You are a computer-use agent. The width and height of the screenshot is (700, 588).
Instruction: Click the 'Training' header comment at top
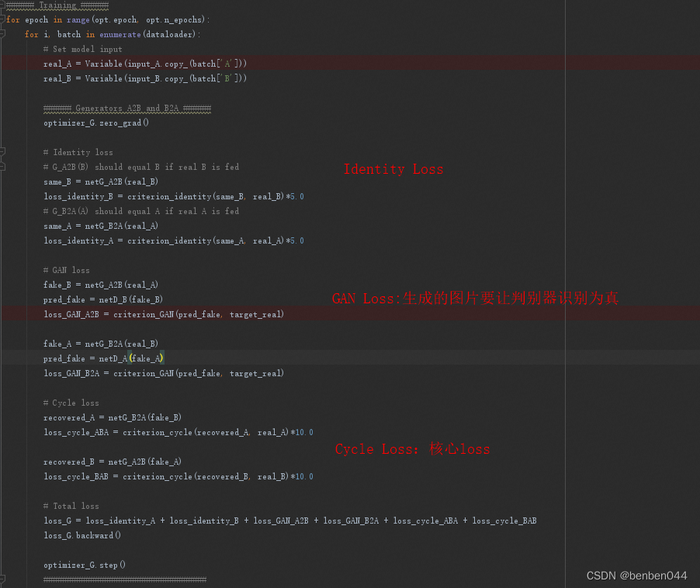pyautogui.click(x=57, y=5)
